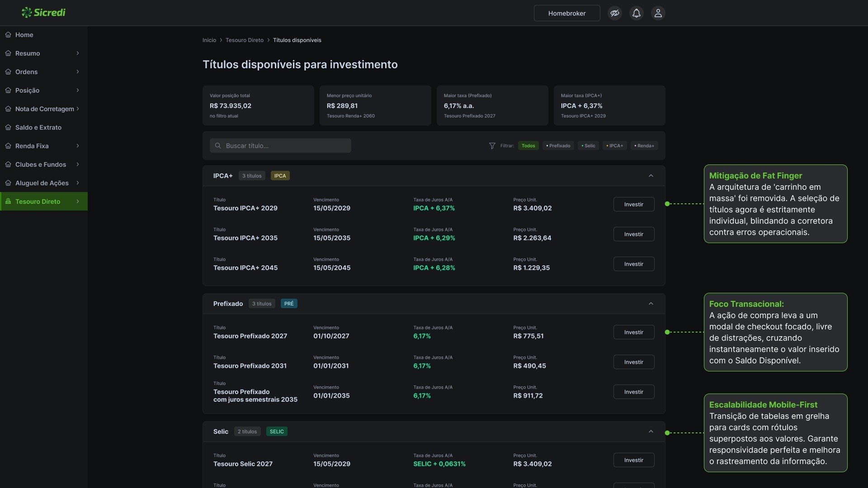Invest in Tesouro Prefixado 2027
The image size is (868, 488).
pyautogui.click(x=634, y=332)
